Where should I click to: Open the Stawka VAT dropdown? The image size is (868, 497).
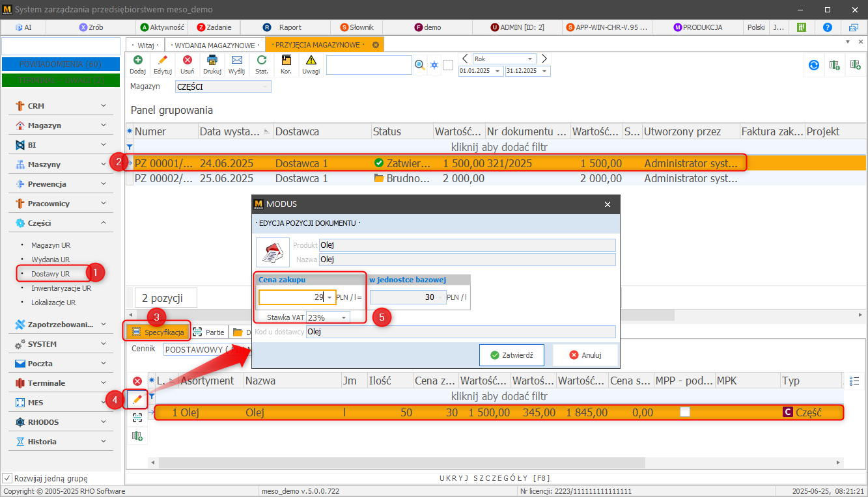pos(343,317)
